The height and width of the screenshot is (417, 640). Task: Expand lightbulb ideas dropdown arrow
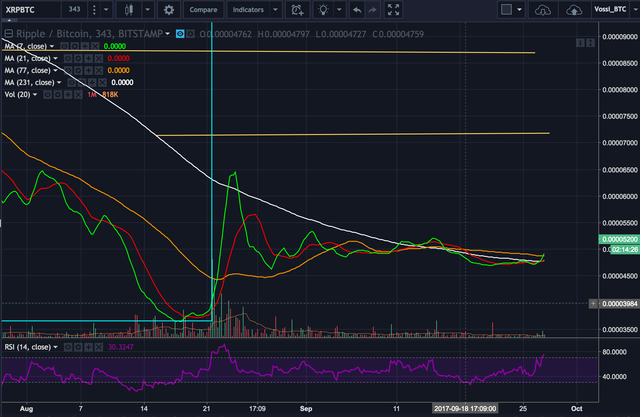pyautogui.click(x=339, y=10)
